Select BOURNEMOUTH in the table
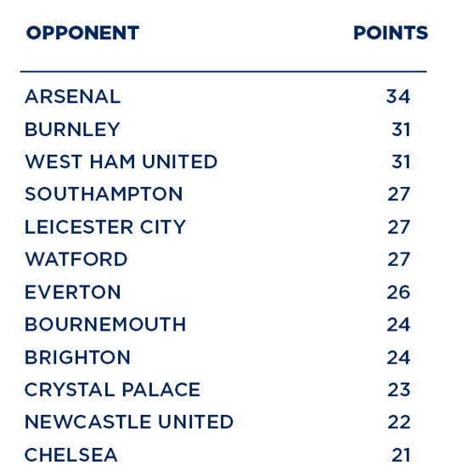The height and width of the screenshot is (476, 450). [x=105, y=325]
